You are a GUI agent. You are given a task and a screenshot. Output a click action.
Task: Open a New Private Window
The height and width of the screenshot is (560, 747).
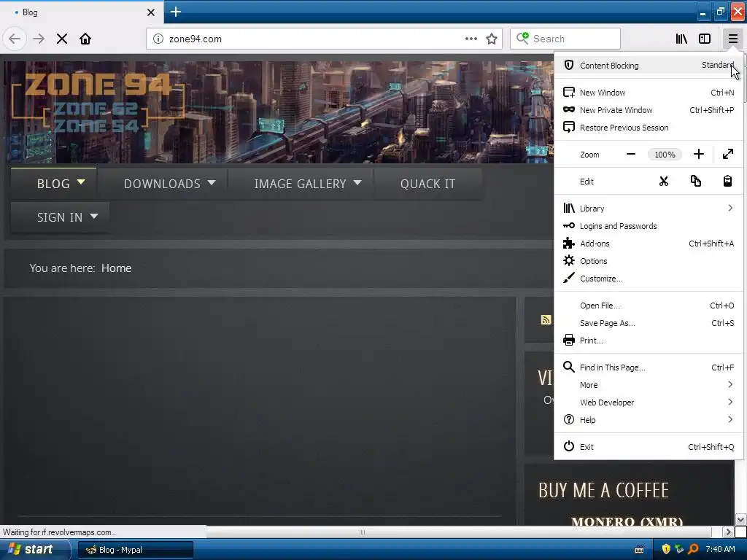[649, 110]
